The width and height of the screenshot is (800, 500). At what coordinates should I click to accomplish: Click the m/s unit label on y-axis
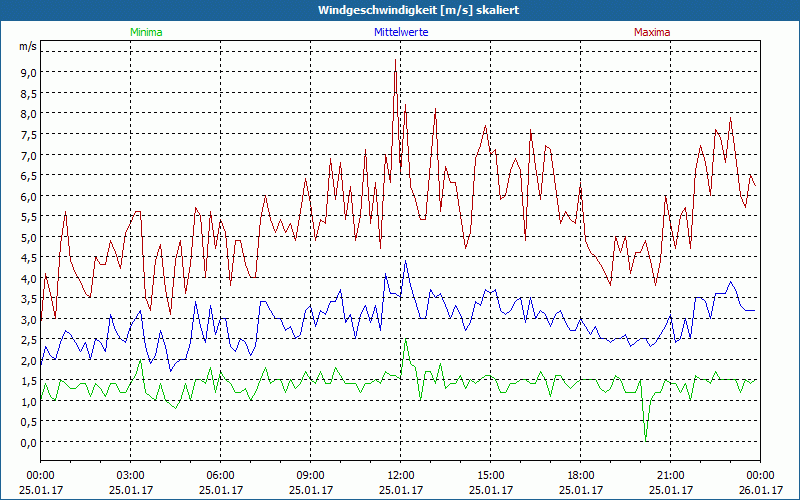click(x=27, y=46)
